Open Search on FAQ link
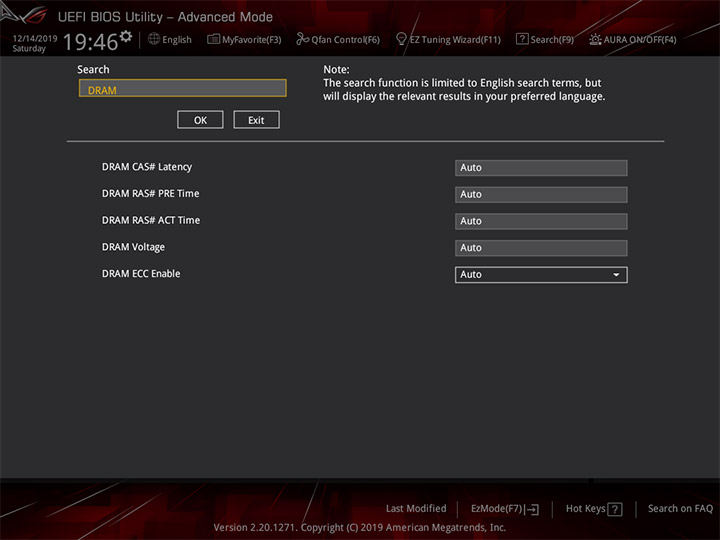This screenshot has width=720, height=540. pyautogui.click(x=681, y=508)
